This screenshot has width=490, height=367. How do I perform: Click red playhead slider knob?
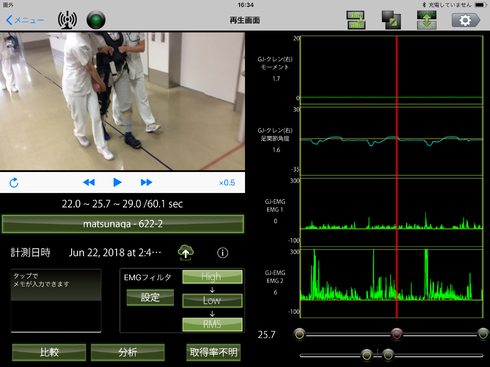pyautogui.click(x=397, y=334)
